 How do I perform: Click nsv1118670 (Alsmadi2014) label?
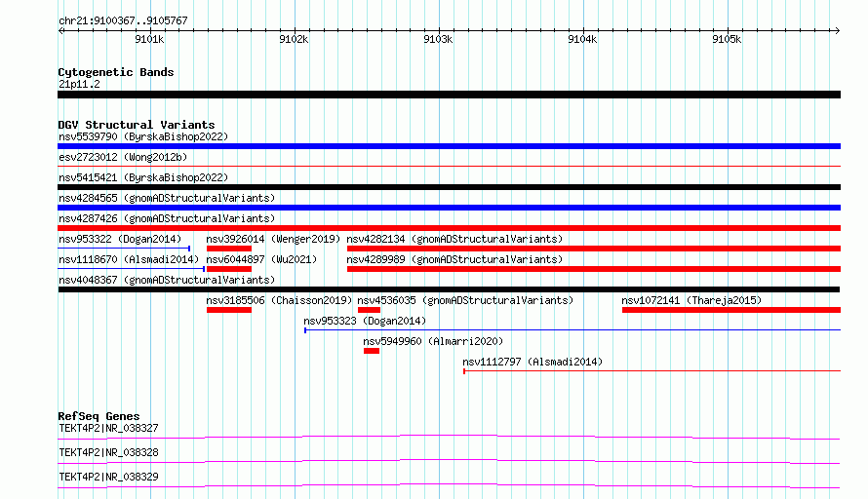coord(129,259)
